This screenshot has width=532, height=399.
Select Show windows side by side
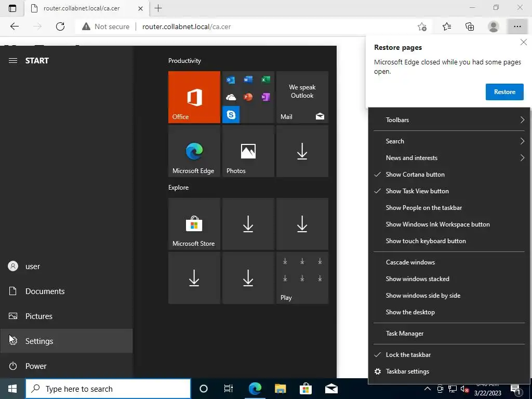pos(449,296)
